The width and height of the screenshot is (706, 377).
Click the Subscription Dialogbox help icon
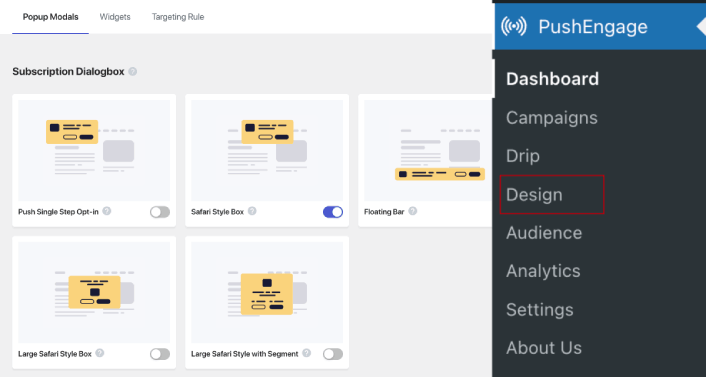[132, 72]
